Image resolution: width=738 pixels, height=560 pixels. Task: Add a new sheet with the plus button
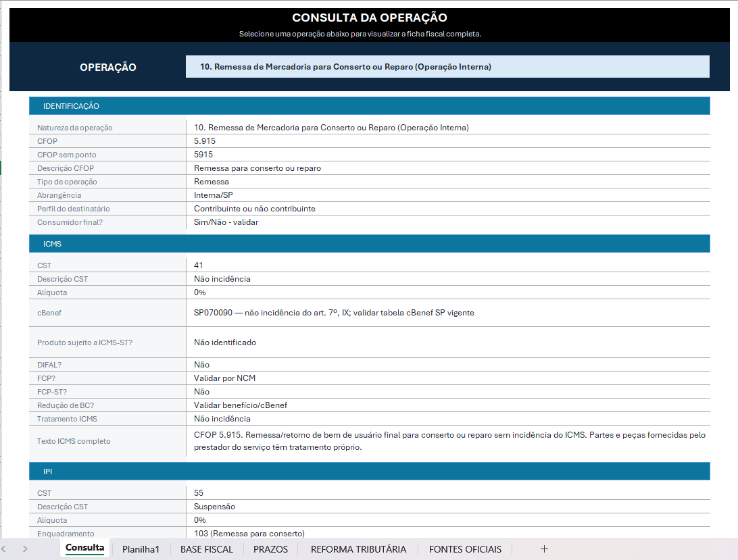[x=544, y=549]
